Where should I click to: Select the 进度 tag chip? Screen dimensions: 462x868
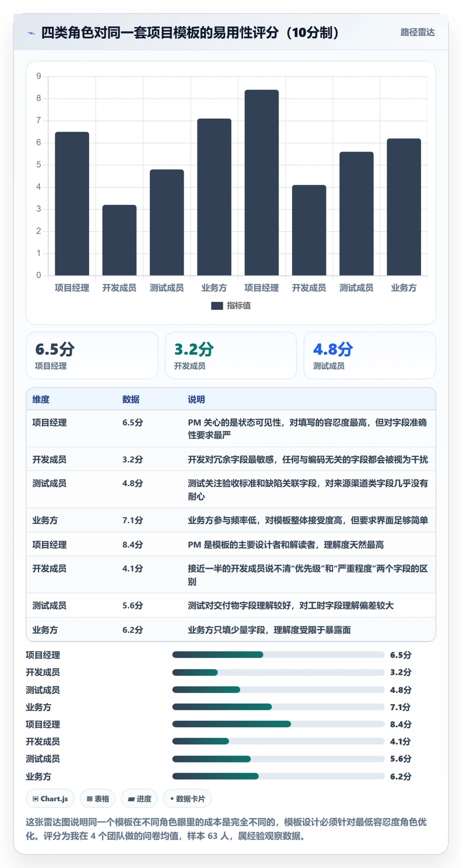click(139, 798)
